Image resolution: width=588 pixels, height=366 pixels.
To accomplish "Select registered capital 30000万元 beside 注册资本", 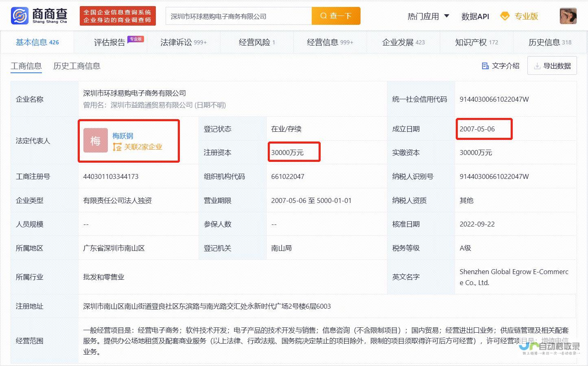I will (287, 152).
